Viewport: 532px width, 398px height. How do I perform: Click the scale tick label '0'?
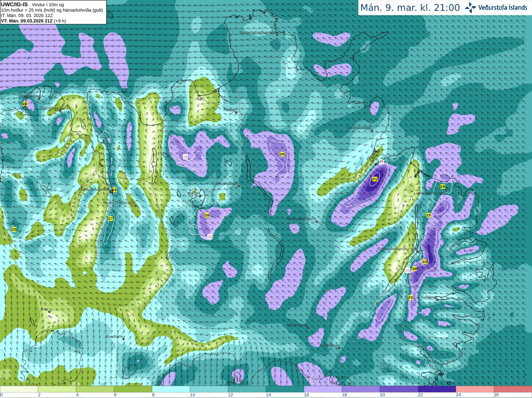(x=1, y=395)
